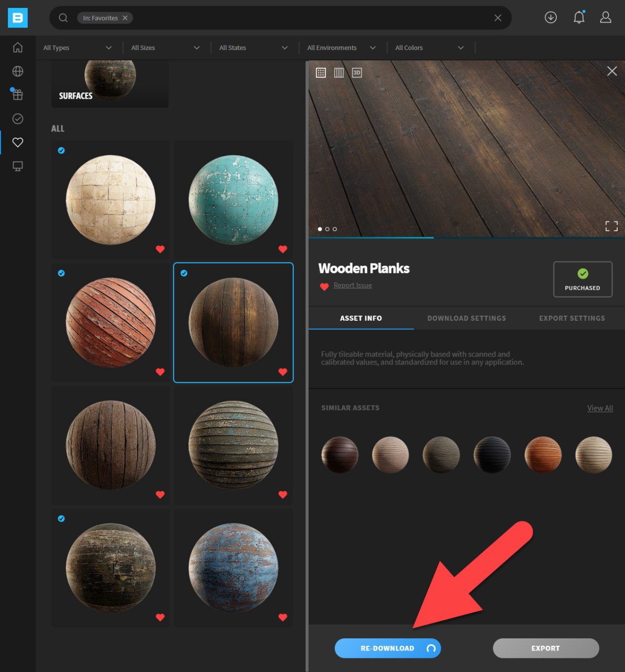Open the light cream similar asset sphere
Screen dimensions: 625x672
[594, 455]
